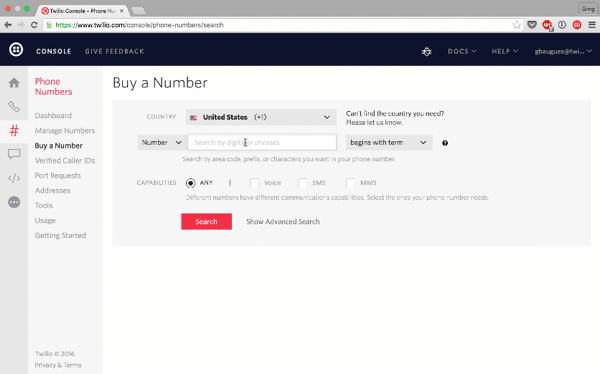Expand the DOCS menu
The image size is (600, 374).
coord(462,51)
